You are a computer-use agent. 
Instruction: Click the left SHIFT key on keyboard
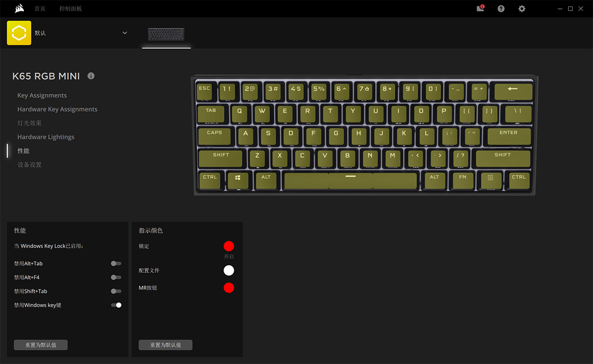click(x=221, y=158)
